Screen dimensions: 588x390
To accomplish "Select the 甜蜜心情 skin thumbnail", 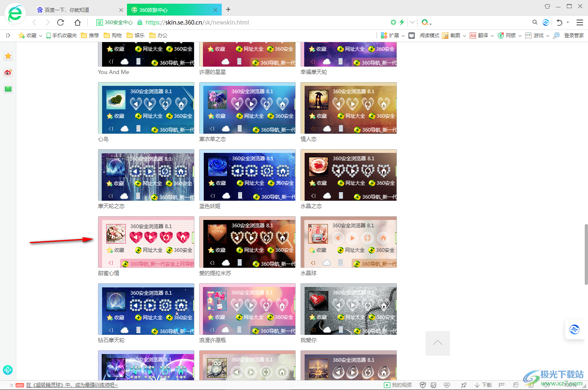I will click(146, 242).
